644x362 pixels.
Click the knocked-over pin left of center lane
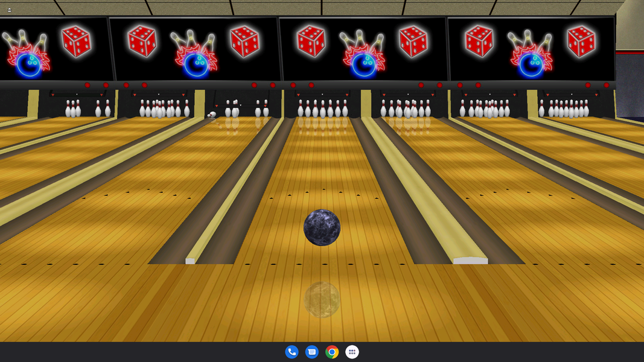point(212,115)
